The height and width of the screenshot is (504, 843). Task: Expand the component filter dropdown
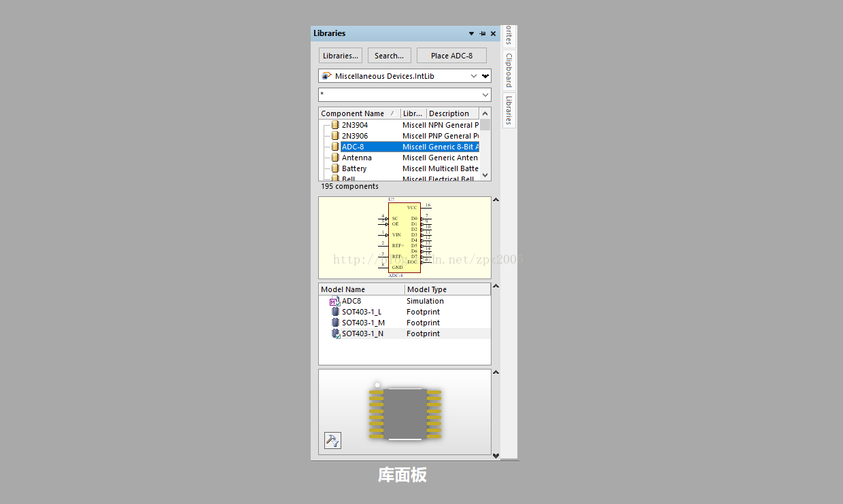[485, 94]
